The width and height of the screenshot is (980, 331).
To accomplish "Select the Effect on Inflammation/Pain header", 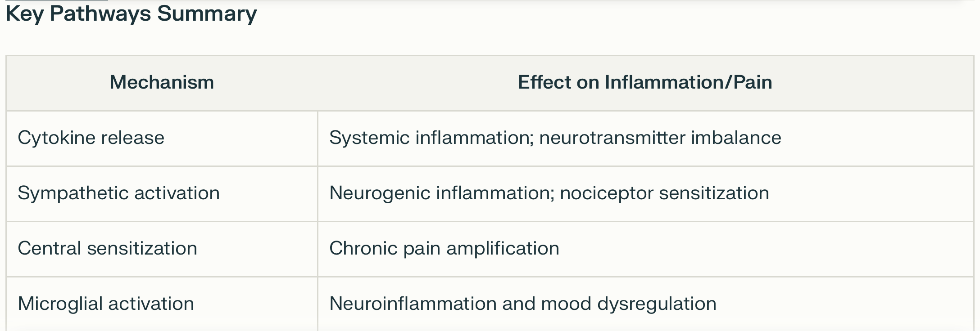I will click(645, 83).
